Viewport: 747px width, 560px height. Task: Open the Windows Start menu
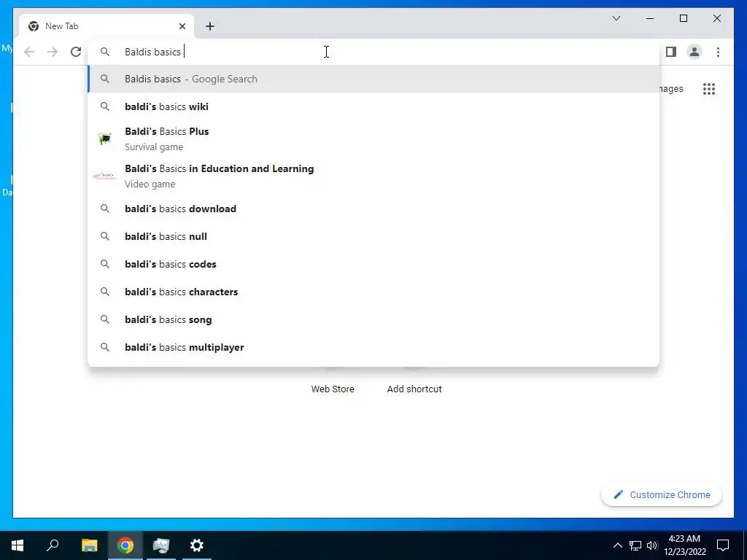[x=18, y=545]
